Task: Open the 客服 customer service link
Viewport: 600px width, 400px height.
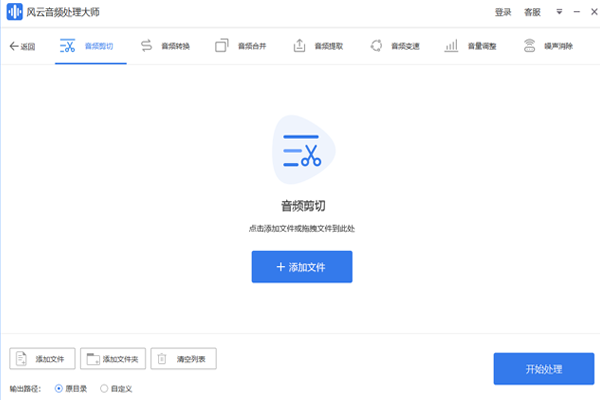Action: pos(532,12)
